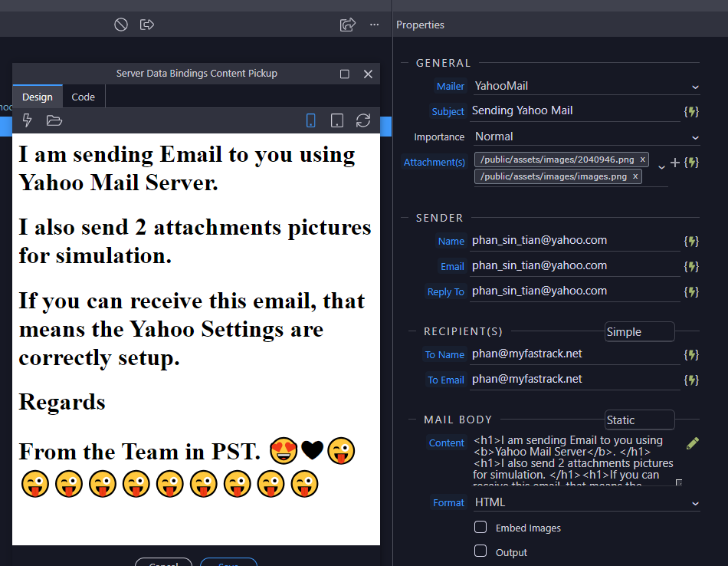Image resolution: width=728 pixels, height=566 pixels.
Task: Open data binding picker for sender Email
Action: [691, 266]
